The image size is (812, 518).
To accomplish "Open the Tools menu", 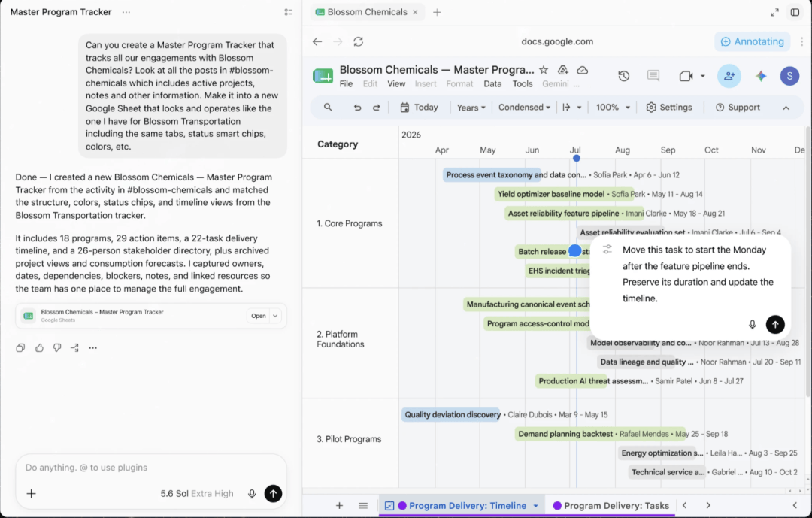I will pyautogui.click(x=523, y=84).
